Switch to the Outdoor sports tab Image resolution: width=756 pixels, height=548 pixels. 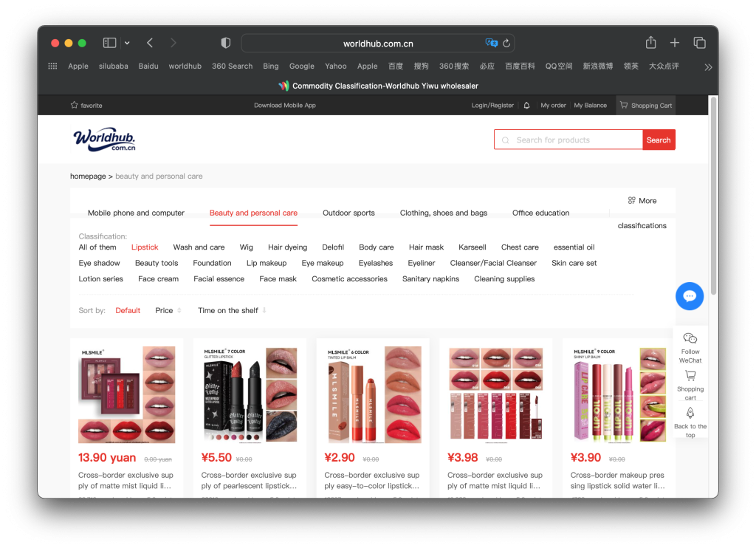click(x=348, y=213)
